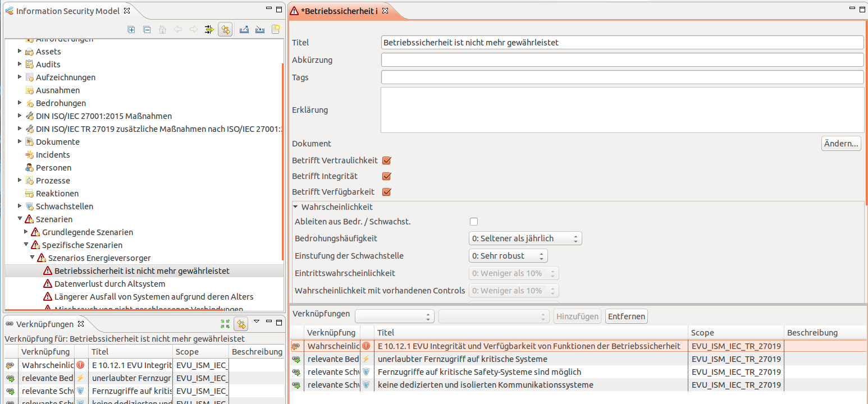Open the first empty combo beside Verknüpfungen label
Image resolution: width=868 pixels, height=404 pixels.
click(395, 316)
